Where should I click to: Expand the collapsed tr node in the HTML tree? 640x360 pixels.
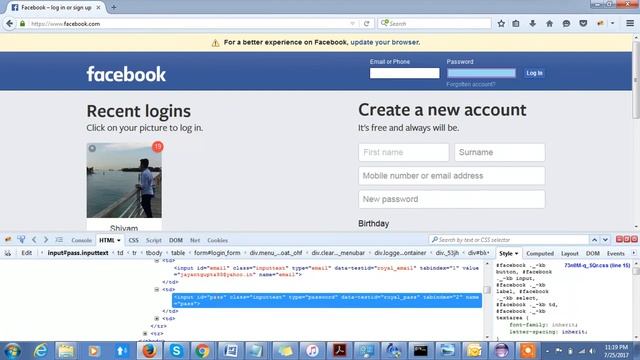click(145, 333)
